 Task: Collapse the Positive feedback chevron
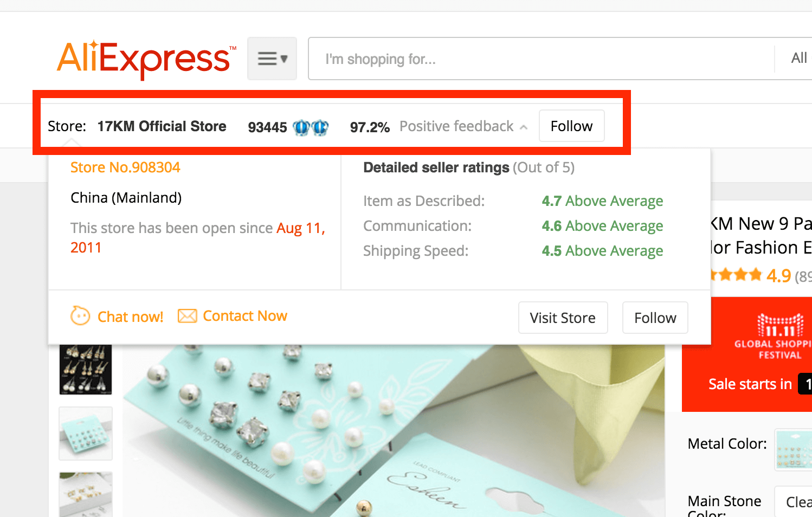[524, 127]
